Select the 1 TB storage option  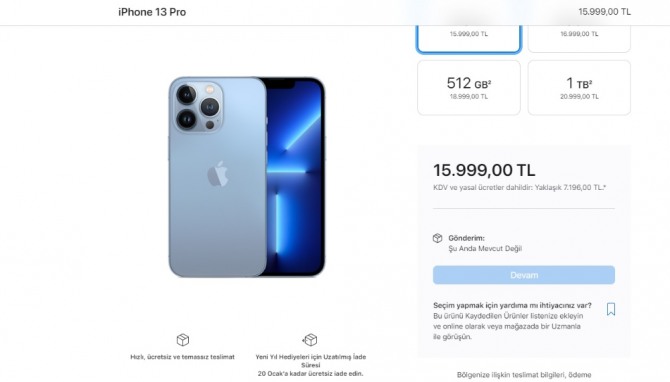(x=579, y=88)
